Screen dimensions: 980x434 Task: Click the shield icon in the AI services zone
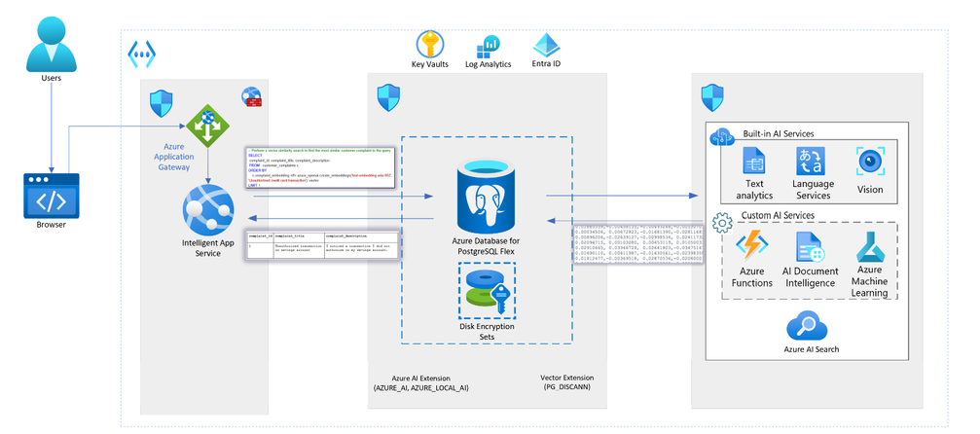click(x=712, y=97)
